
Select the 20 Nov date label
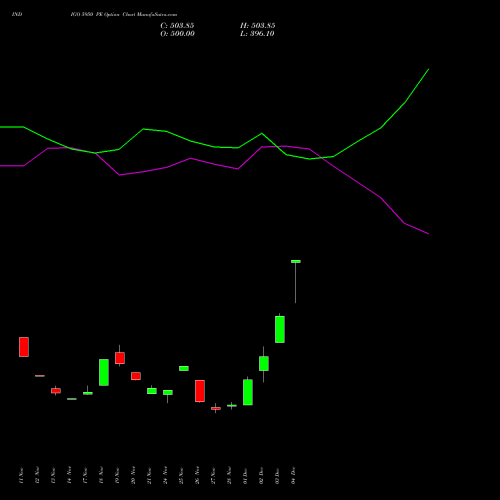click(x=133, y=475)
